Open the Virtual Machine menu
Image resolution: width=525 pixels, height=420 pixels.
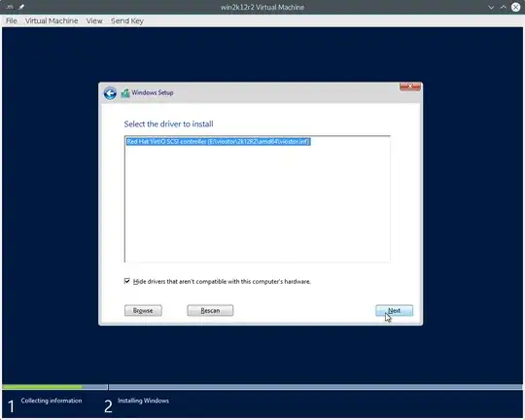click(x=52, y=20)
